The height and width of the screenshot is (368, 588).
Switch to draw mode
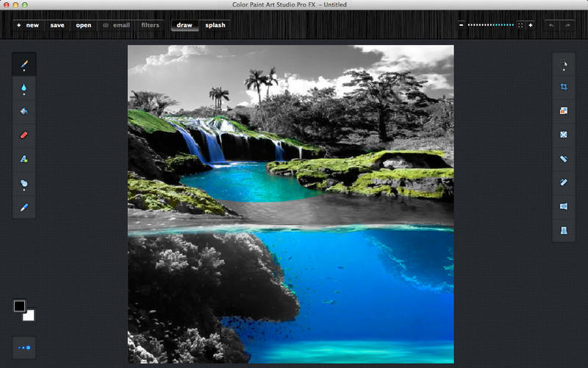point(184,25)
